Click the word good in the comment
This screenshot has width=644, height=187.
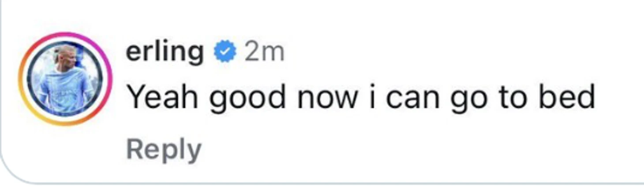[247, 99]
